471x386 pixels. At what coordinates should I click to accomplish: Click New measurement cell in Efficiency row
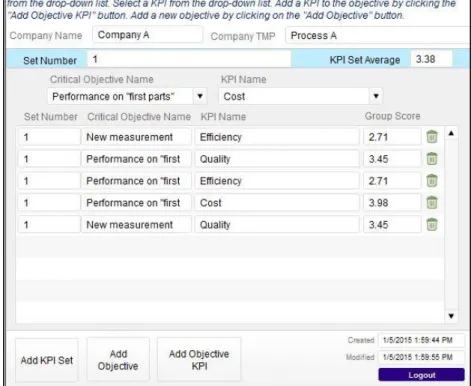136,137
